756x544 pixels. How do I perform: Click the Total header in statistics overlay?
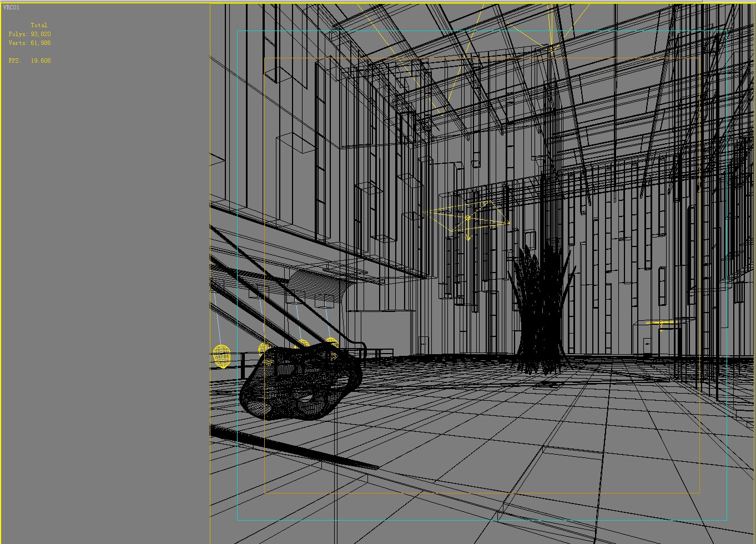(x=39, y=26)
